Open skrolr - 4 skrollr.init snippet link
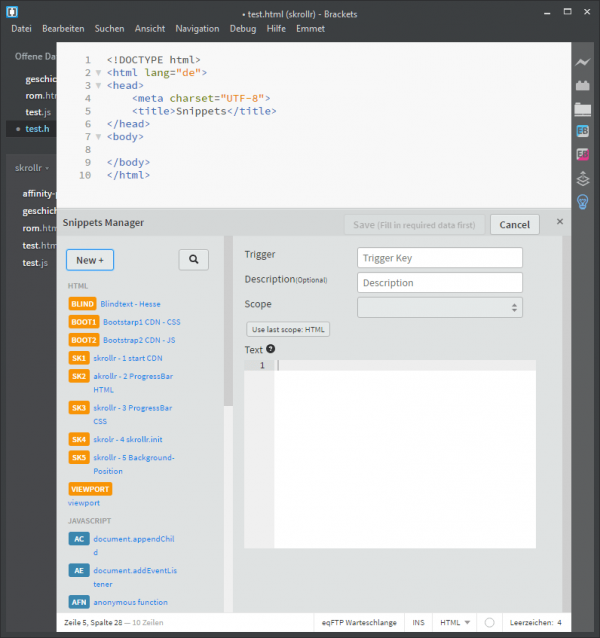600x638 pixels. coord(128,439)
